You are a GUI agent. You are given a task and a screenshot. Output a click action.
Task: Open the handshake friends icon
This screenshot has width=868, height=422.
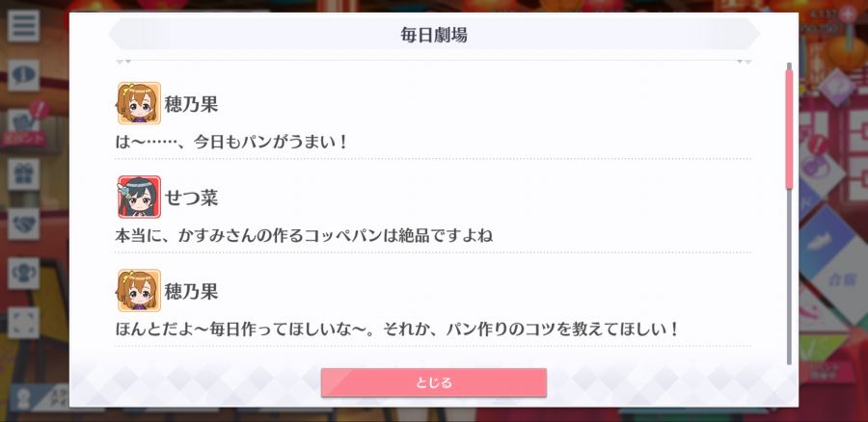coord(23,224)
